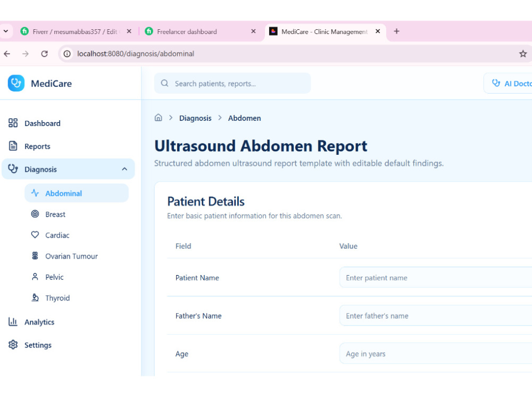532x399 pixels.
Task: Click the Value column header
Action: 348,246
